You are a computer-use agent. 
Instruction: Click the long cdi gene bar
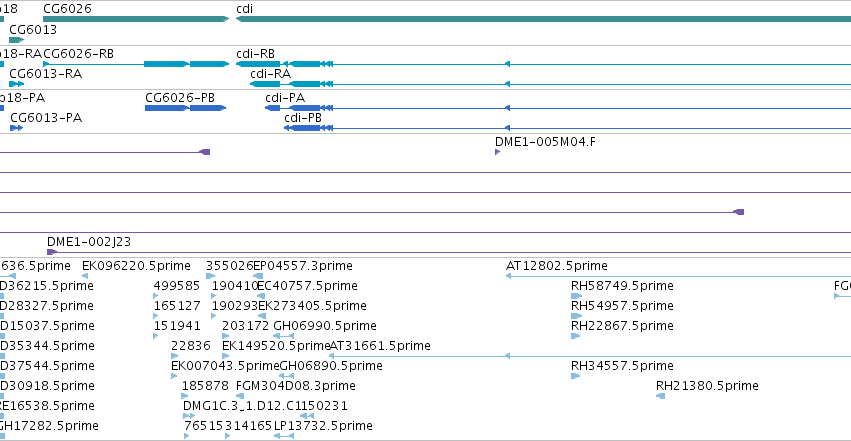click(543, 19)
